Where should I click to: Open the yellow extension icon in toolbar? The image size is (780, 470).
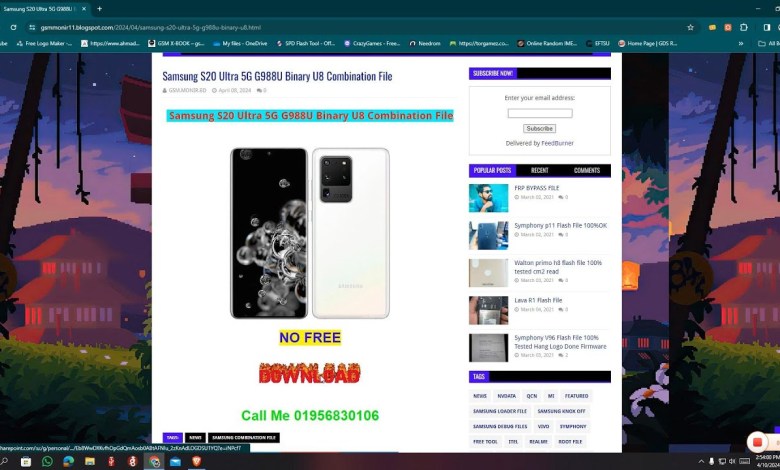(712, 27)
